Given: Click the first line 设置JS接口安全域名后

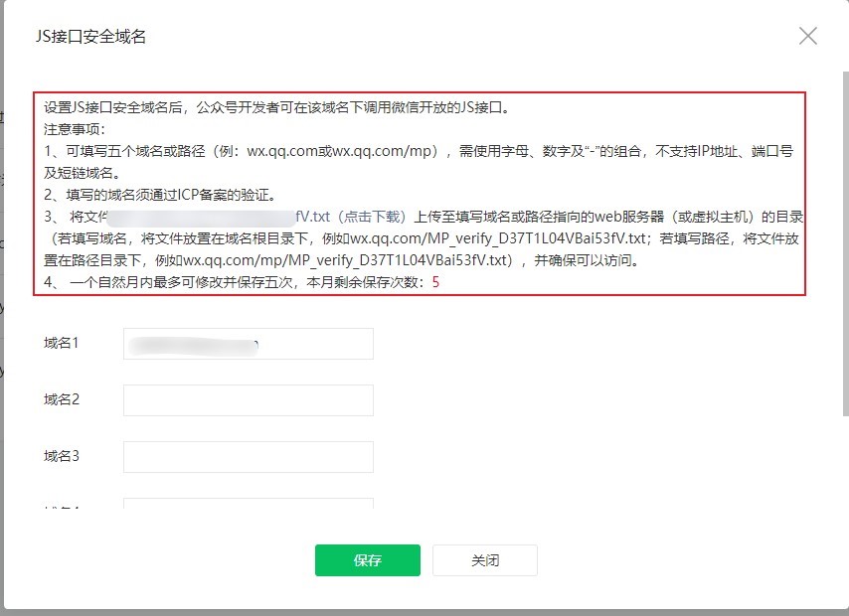Looking at the screenshot, I should pyautogui.click(x=276, y=107).
